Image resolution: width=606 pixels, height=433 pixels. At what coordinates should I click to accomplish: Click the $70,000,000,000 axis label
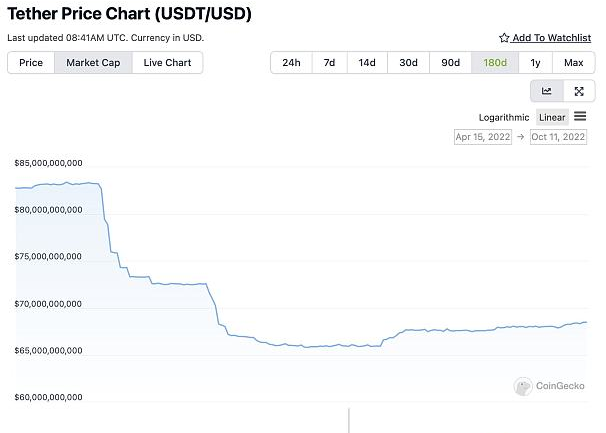pos(48,304)
